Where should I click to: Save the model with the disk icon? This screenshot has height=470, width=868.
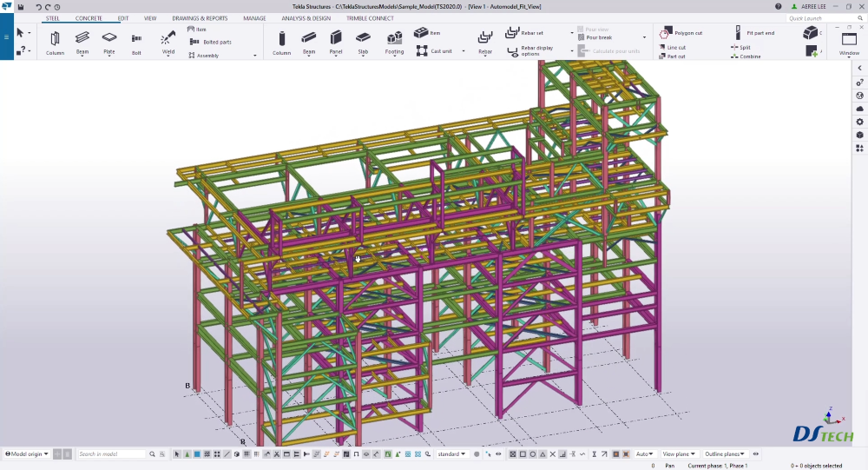21,7
